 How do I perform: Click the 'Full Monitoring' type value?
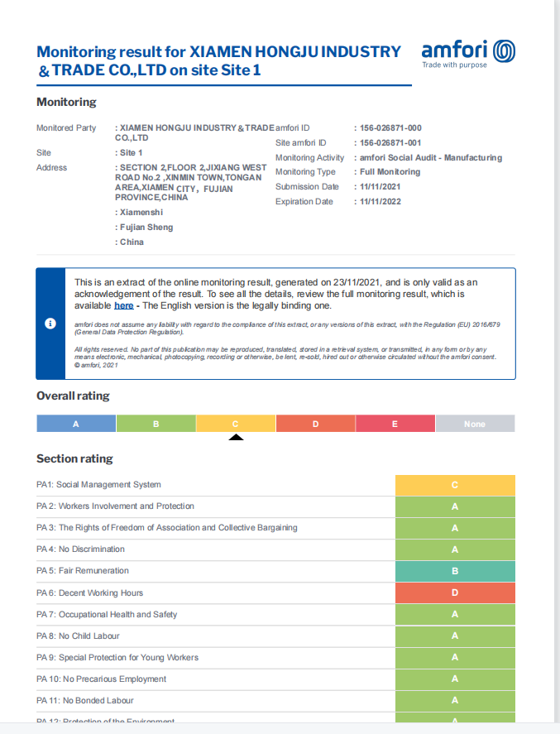[390, 172]
